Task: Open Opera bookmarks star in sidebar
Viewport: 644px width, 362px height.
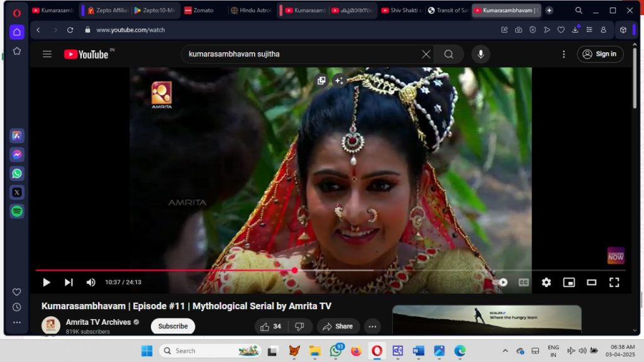Action: [x=17, y=51]
